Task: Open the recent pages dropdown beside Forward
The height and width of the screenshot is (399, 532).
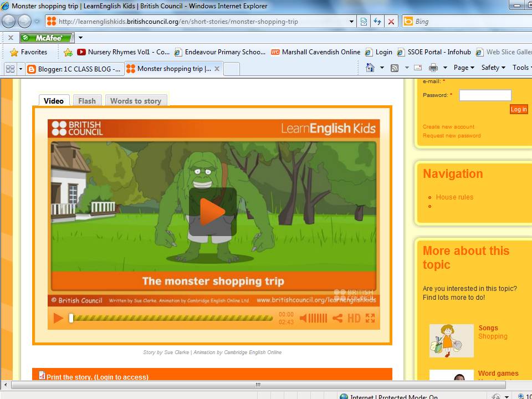Action: (x=37, y=22)
